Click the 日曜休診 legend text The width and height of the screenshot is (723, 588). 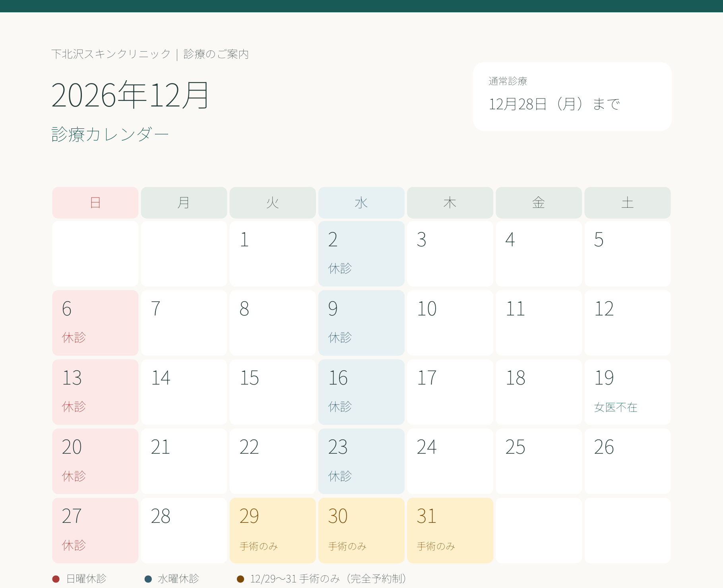[x=86, y=579]
